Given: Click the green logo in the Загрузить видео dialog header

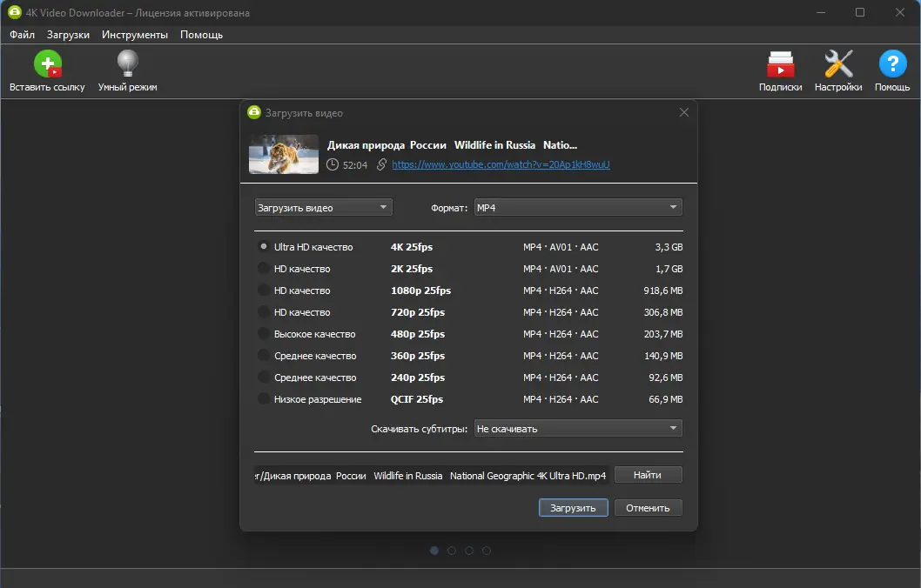Looking at the screenshot, I should (x=253, y=112).
